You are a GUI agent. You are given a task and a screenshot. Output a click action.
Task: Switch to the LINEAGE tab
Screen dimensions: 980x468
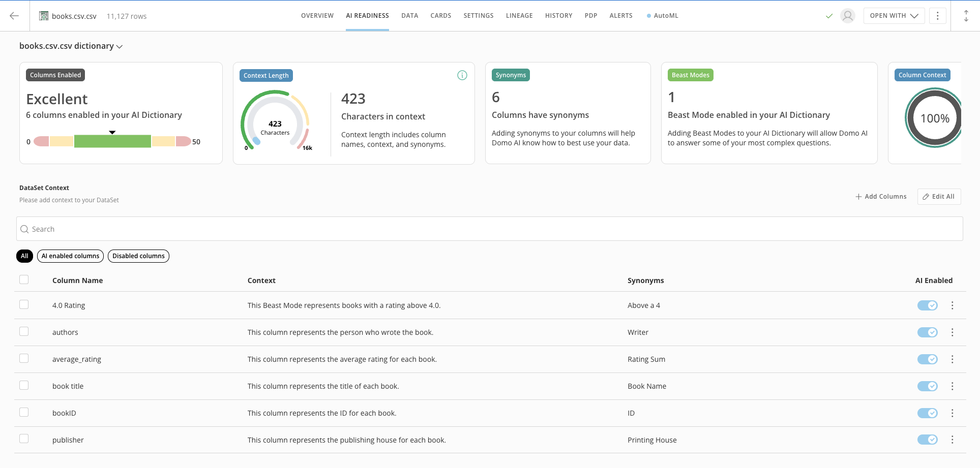tap(519, 16)
